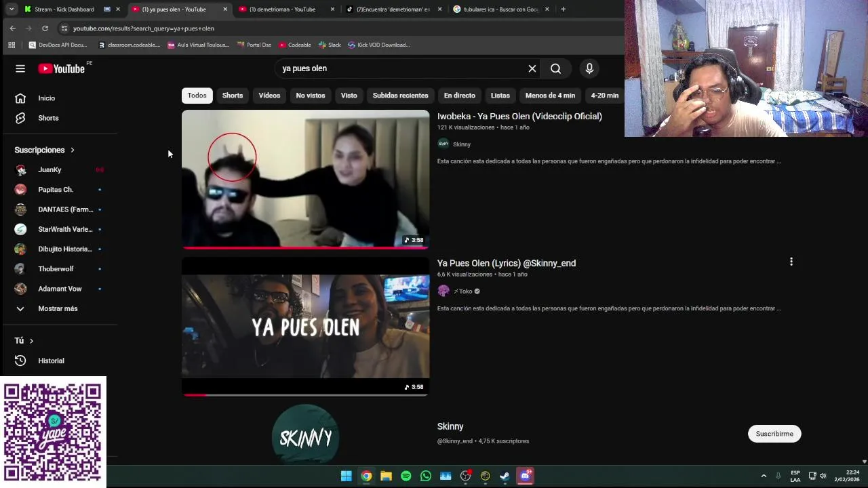Open the classroom.codeable bookmark
Viewport: 868px width, 488px height.
click(129, 45)
